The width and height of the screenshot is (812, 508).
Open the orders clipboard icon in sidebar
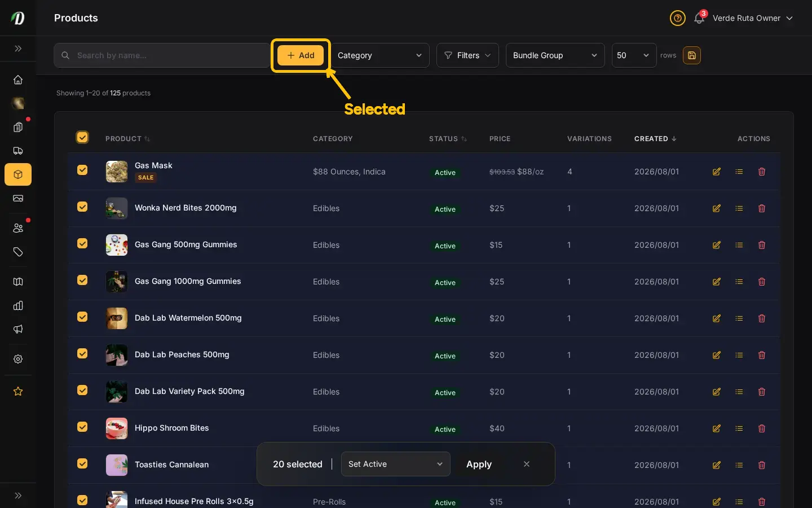click(x=18, y=127)
